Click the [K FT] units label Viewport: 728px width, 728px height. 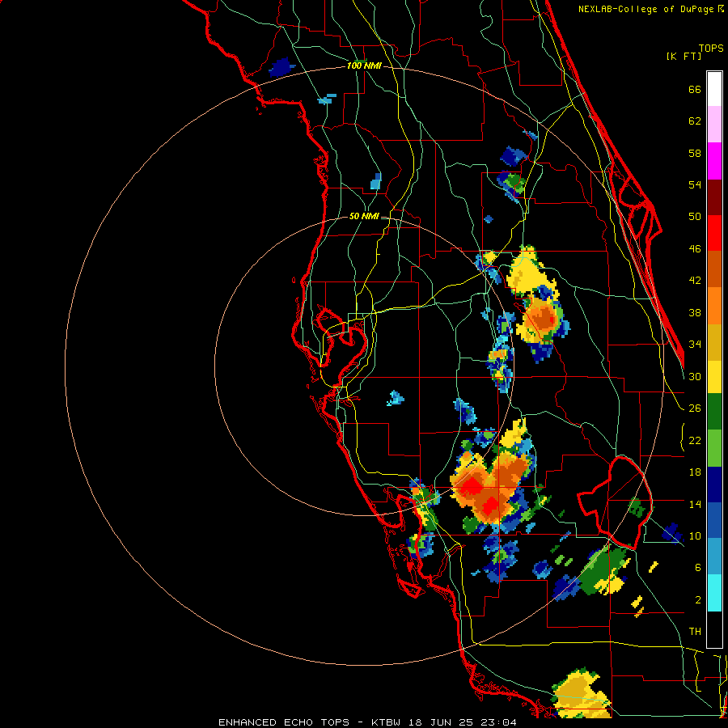coord(684,57)
